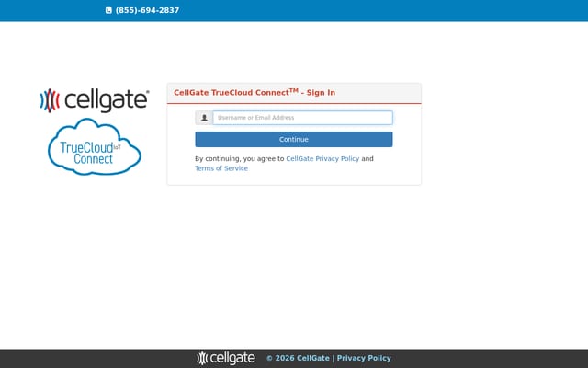
Task: Click the phone number (855)-694-2837
Action: click(147, 10)
